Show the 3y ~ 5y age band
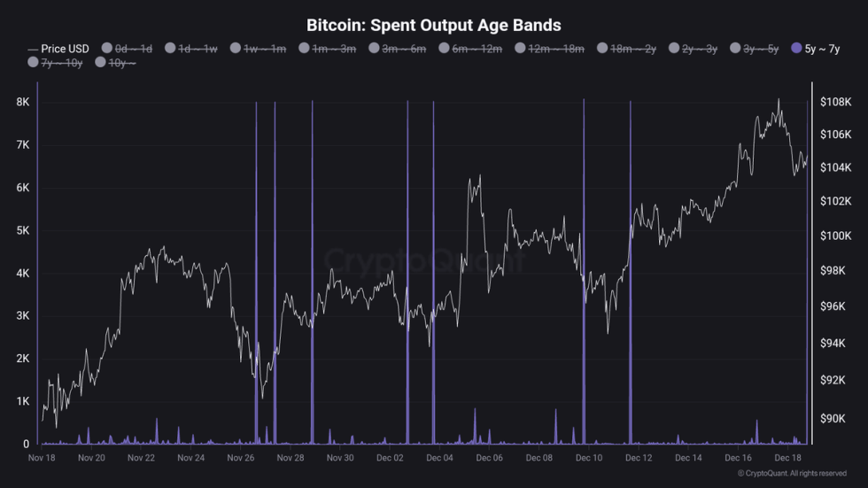The width and height of the screenshot is (868, 488). tap(735, 49)
